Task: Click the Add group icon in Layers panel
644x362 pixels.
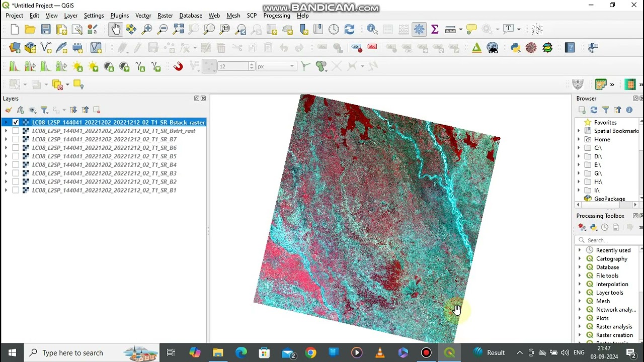Action: coord(21,110)
